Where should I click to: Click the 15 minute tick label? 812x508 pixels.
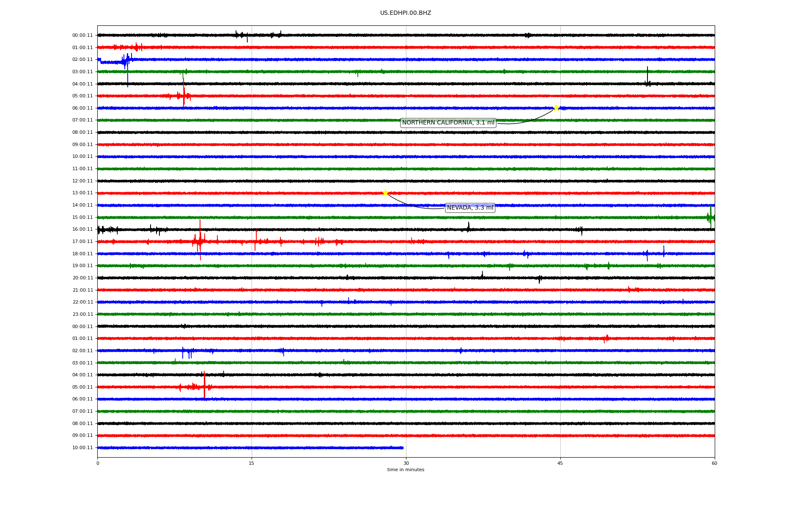pos(252,463)
